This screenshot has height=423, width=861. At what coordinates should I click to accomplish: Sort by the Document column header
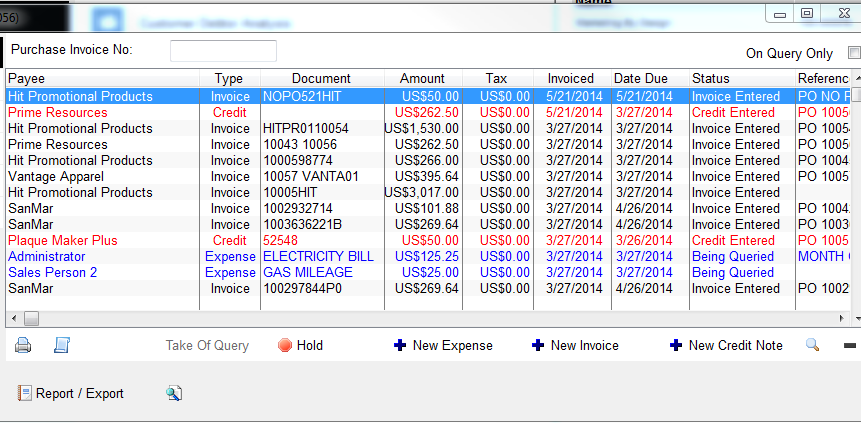tap(322, 79)
